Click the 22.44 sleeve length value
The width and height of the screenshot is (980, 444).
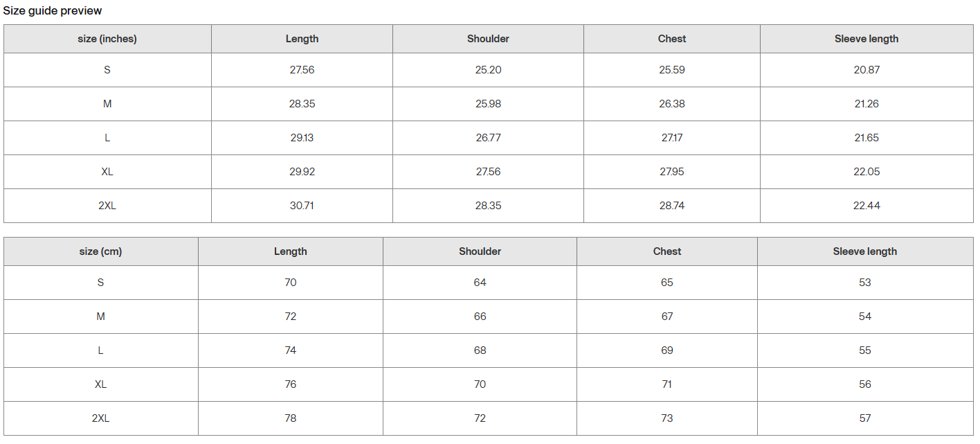[866, 206]
